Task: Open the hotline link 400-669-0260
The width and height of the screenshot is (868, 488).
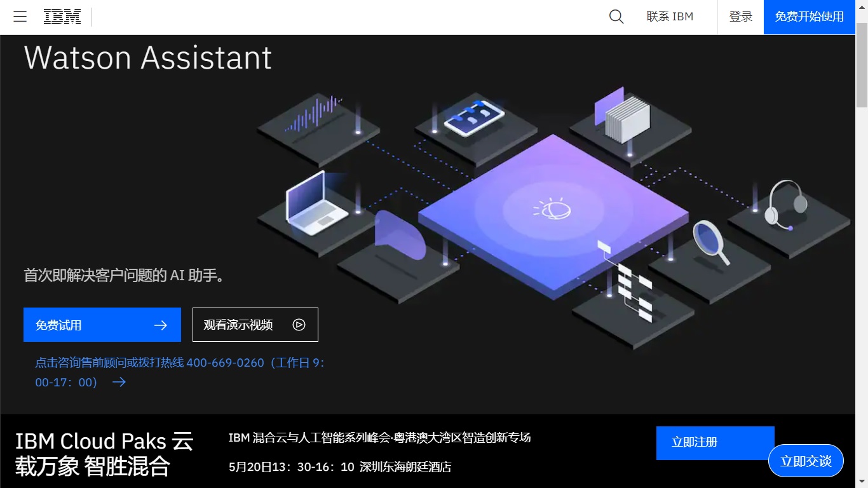Action: 180,372
